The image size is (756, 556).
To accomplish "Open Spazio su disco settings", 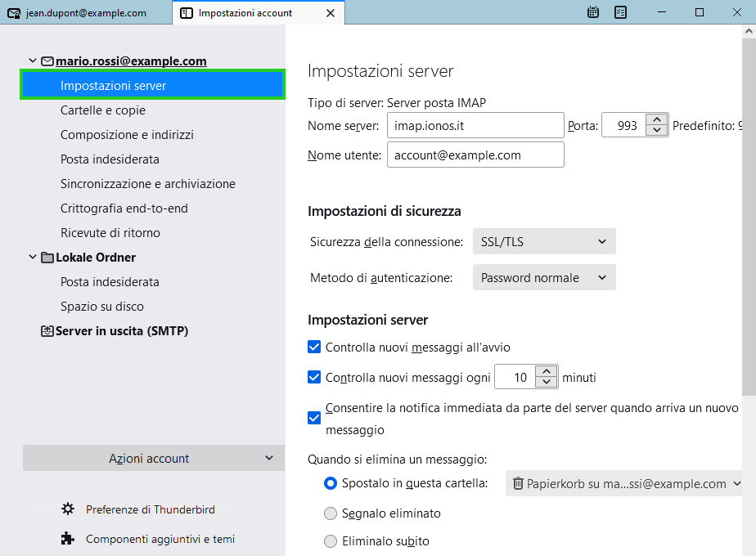I will pos(101,307).
